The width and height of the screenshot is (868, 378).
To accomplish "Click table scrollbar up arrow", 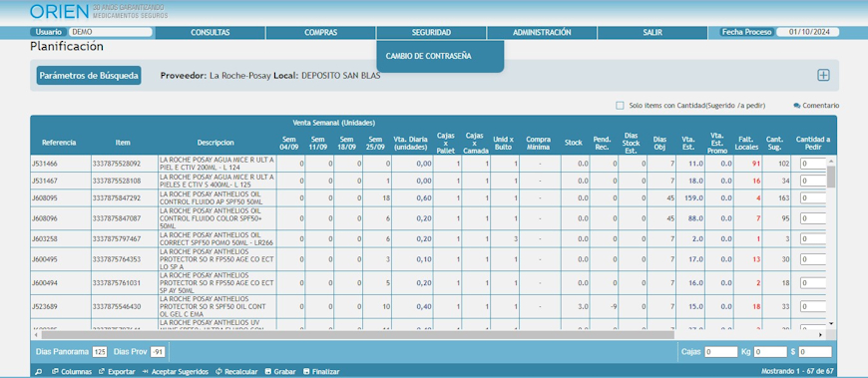I will tap(831, 161).
